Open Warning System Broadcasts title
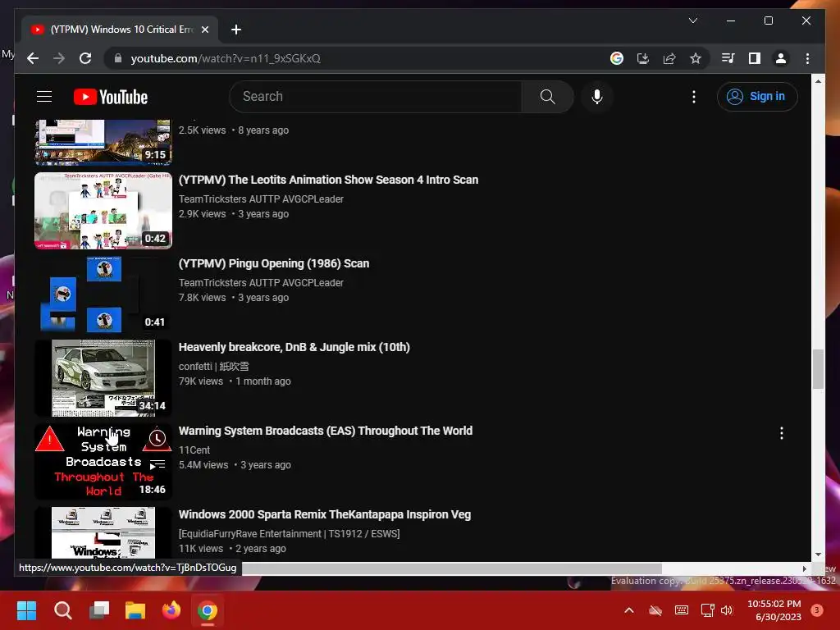 325,430
